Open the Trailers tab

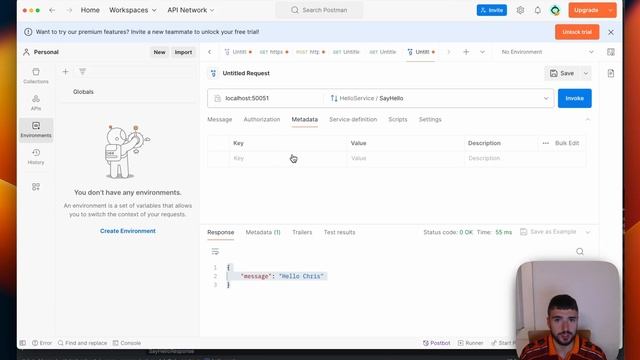tap(302, 232)
